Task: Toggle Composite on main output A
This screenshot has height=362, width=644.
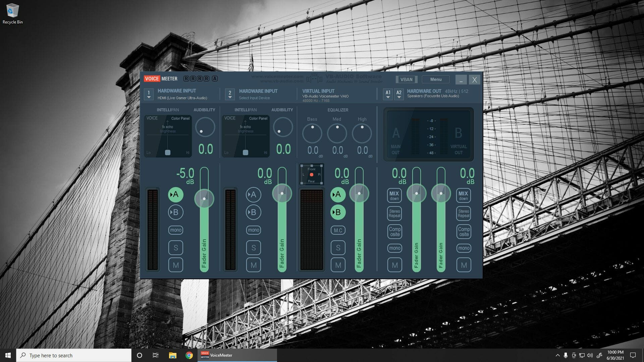Action: [395, 231]
